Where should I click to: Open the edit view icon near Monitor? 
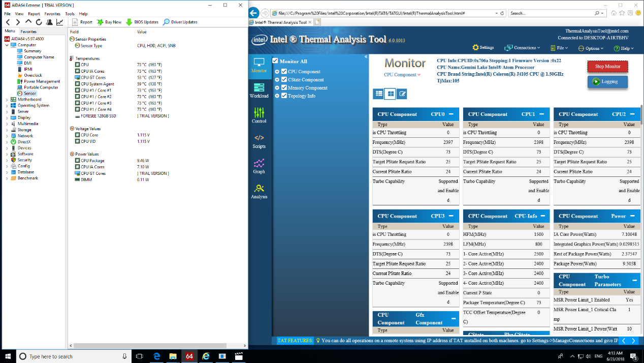[401, 94]
